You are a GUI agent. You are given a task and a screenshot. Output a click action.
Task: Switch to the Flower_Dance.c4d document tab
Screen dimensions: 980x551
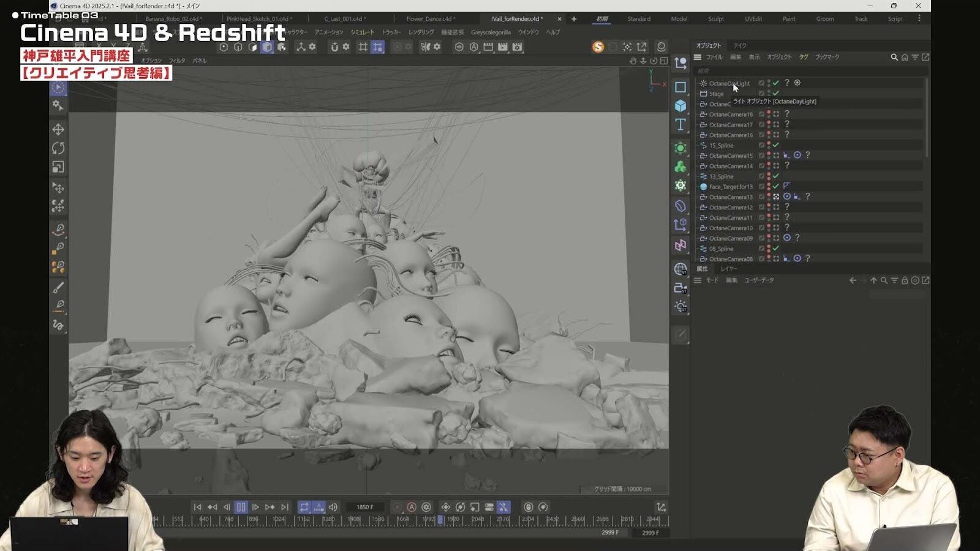(x=429, y=19)
